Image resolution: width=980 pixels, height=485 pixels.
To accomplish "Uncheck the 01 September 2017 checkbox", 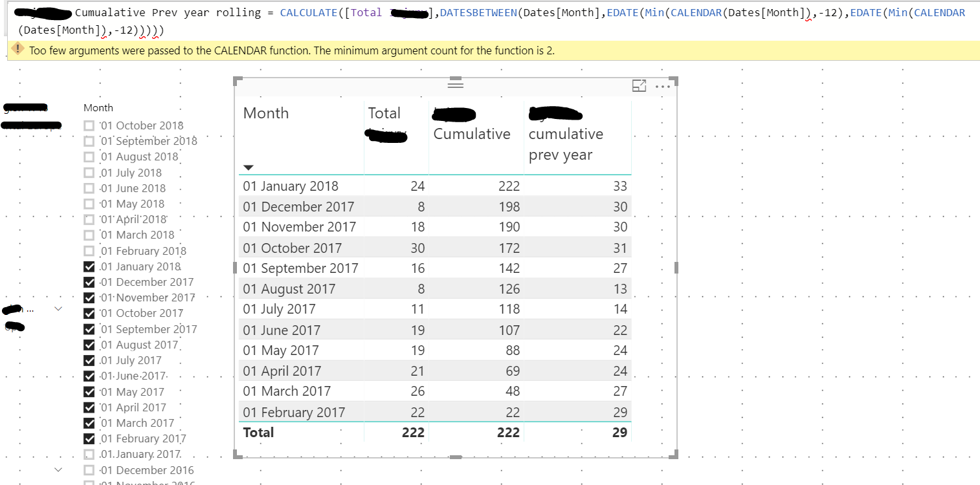I will [89, 329].
